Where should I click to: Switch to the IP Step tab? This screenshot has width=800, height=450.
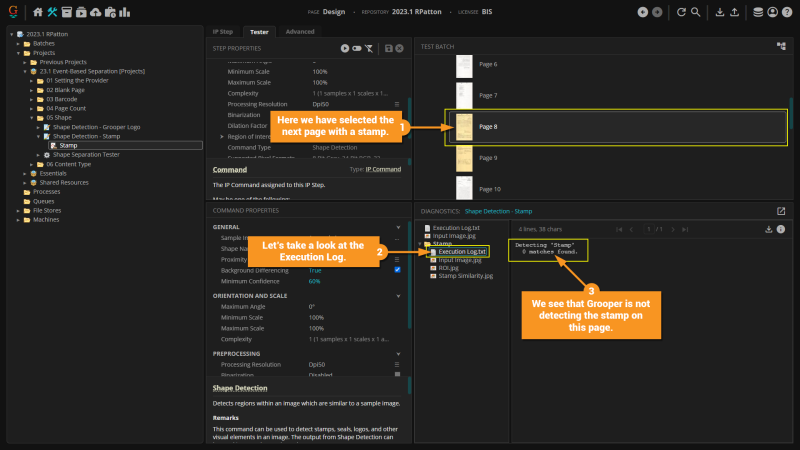pyautogui.click(x=223, y=31)
